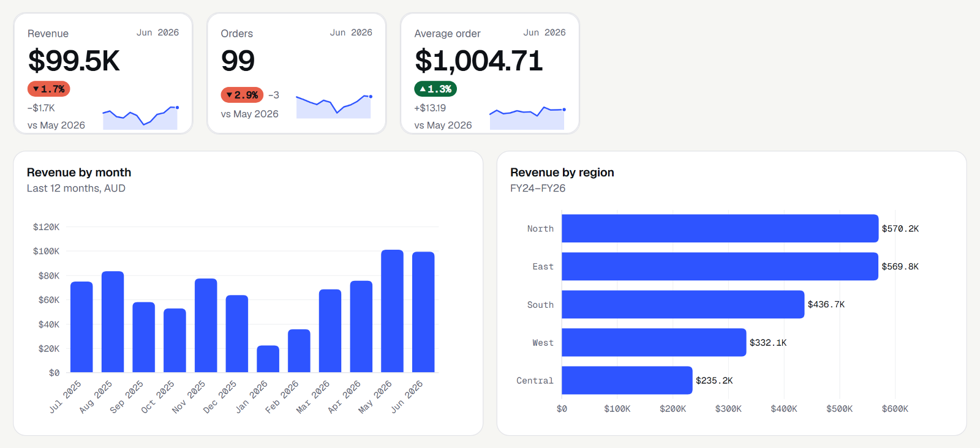This screenshot has height=448, width=980.
Task: Click the Oct 2025 revenue bar
Action: coord(175,340)
